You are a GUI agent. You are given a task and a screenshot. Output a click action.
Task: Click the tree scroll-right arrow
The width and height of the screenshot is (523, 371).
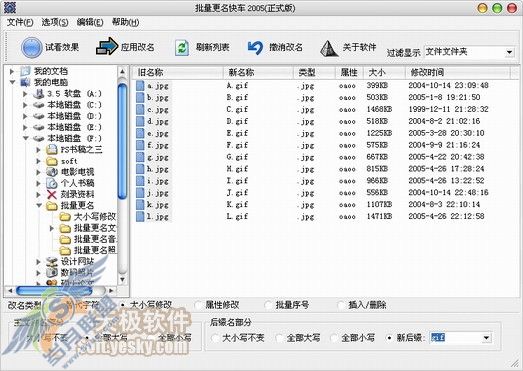click(112, 291)
